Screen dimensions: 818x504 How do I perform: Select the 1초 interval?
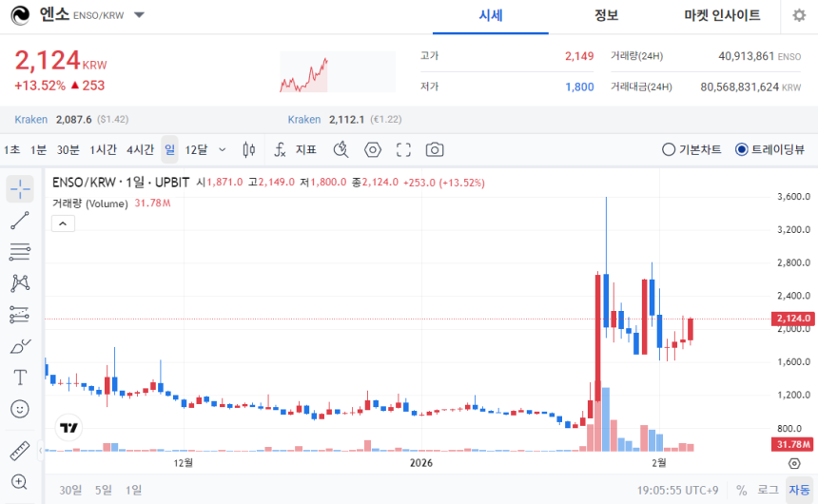click(11, 150)
